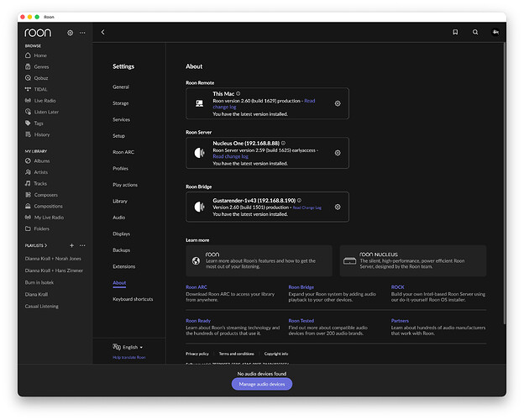
Task: Open the Copyright info link
Action: pos(276,354)
